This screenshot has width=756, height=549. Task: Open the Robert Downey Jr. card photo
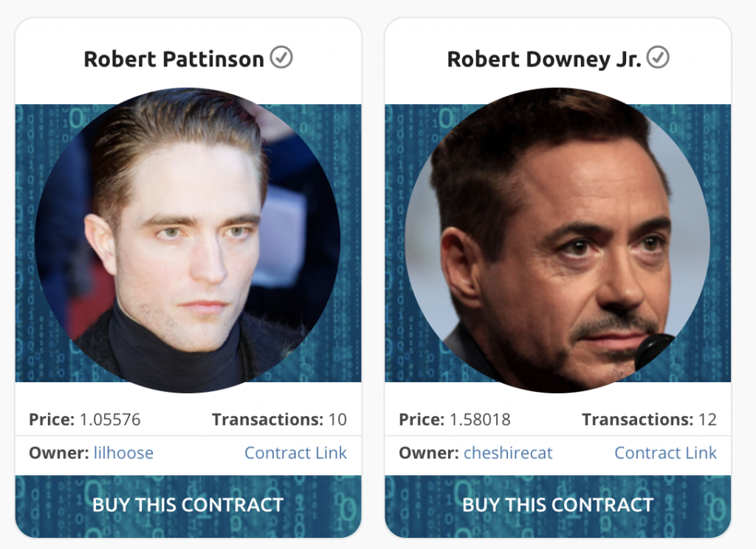(557, 241)
